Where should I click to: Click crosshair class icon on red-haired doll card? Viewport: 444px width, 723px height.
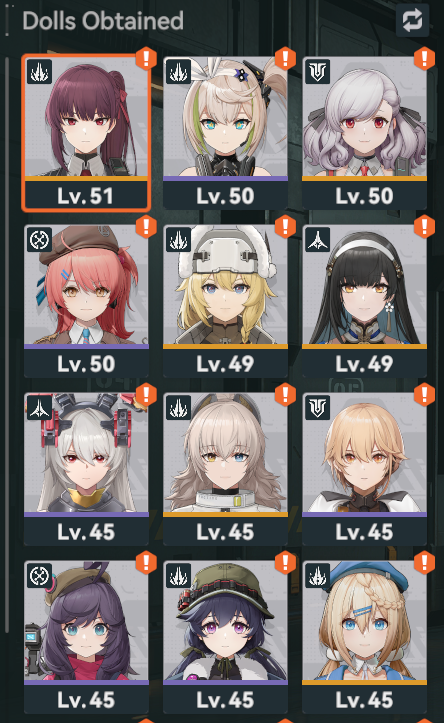coord(40,239)
